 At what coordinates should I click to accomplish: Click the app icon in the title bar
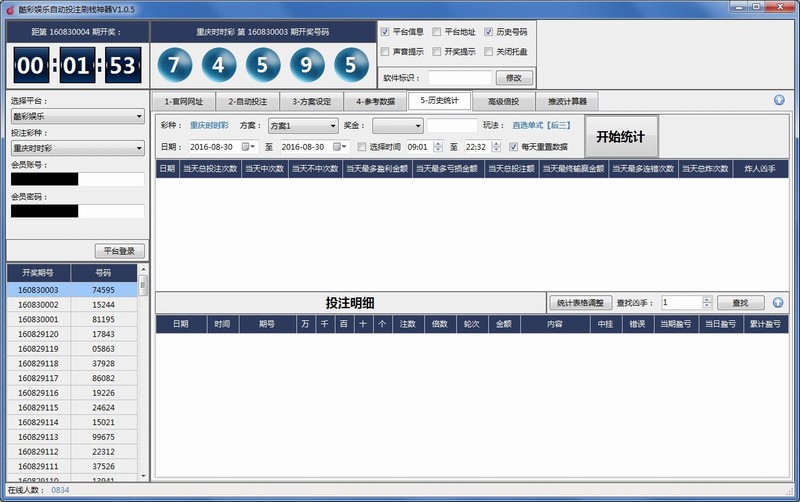[10, 8]
